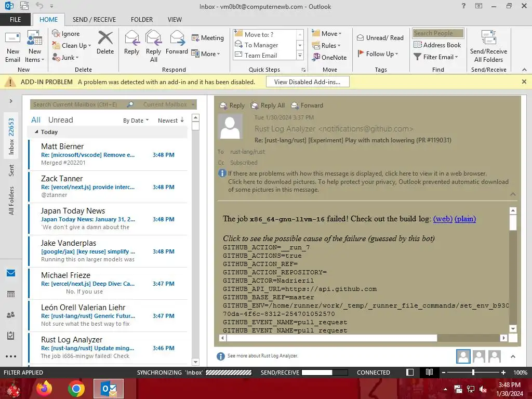532x399 pixels.
Task: Switch to the Tasks view
Action: [x=11, y=336]
